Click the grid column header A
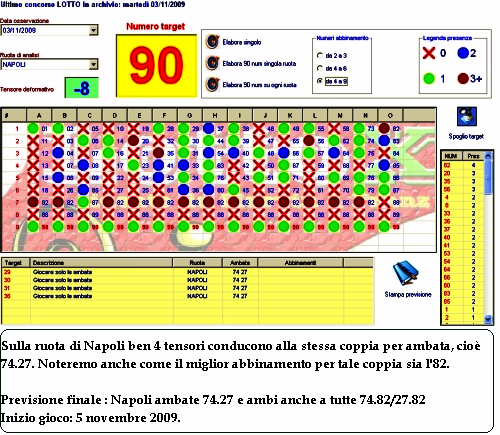The width and height of the screenshot is (500, 435). point(39,115)
